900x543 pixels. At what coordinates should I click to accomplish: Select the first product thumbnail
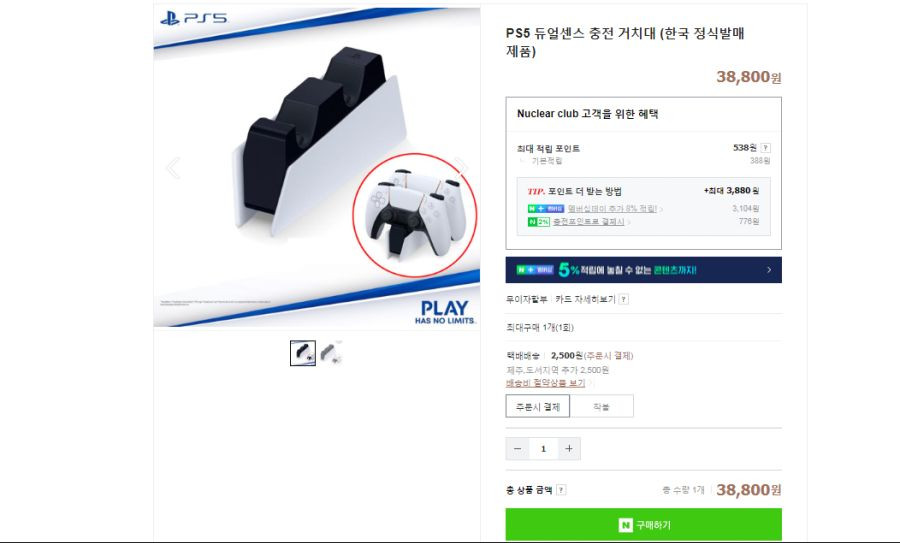point(303,353)
